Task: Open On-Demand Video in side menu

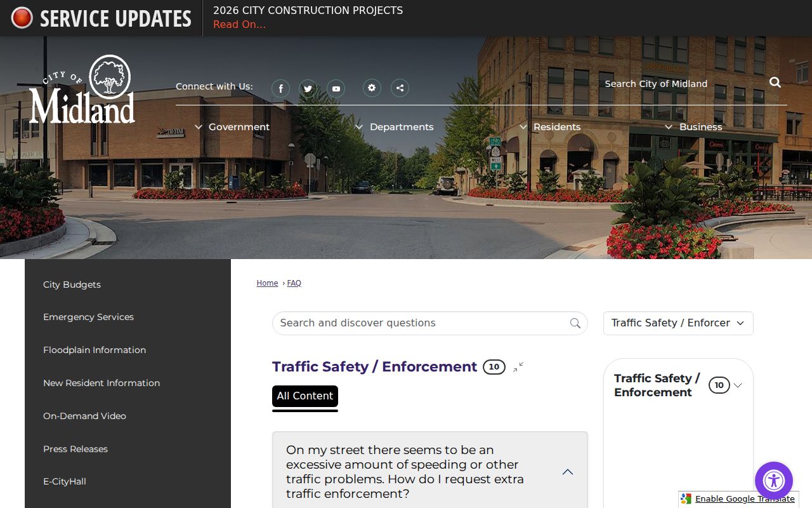Action: [x=84, y=416]
